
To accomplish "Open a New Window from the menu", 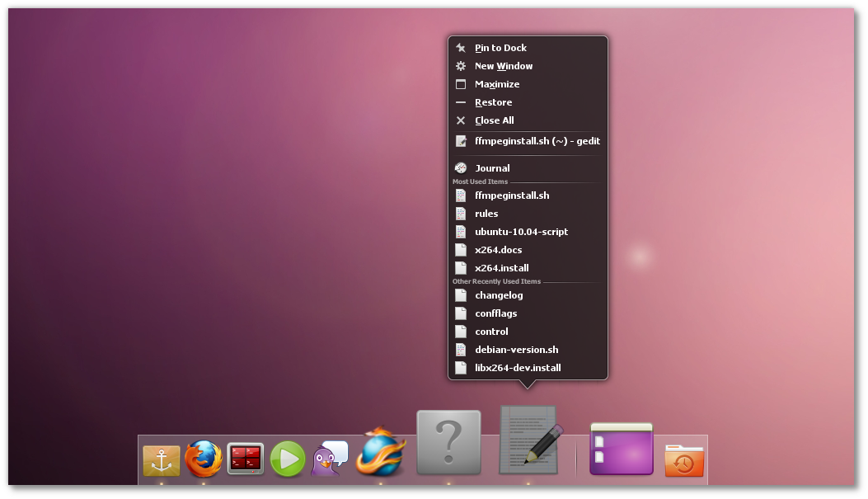I will (502, 66).
